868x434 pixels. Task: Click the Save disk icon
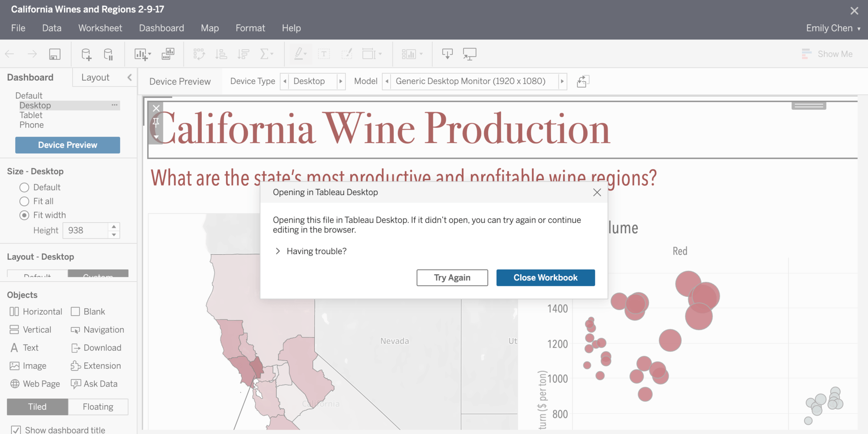[55, 54]
